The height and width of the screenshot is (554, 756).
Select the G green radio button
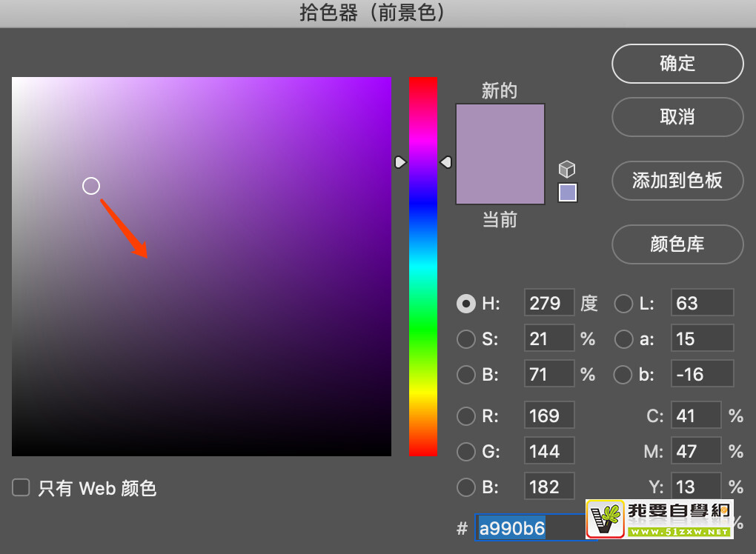[x=466, y=451]
